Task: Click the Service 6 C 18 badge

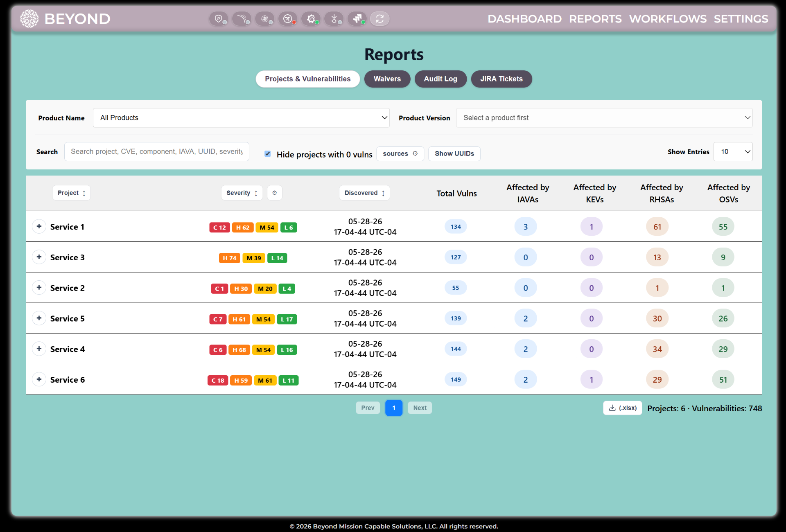Action: [218, 381]
